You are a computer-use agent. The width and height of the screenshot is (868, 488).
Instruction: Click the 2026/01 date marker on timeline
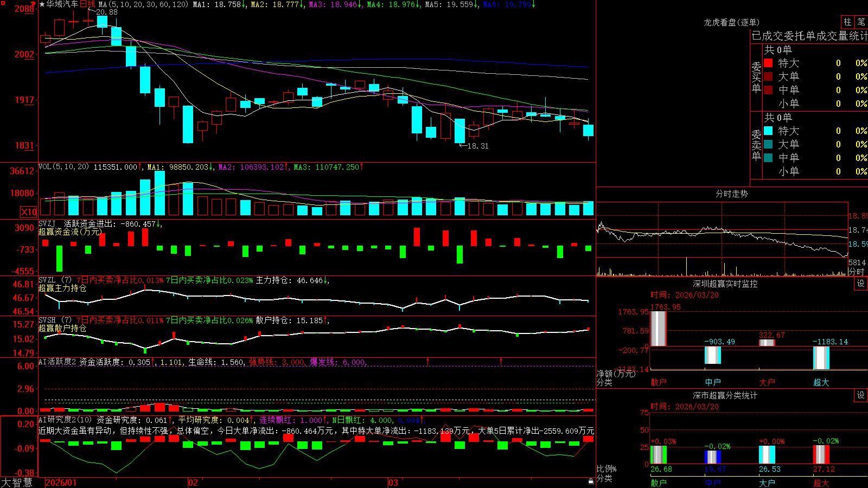pyautogui.click(x=61, y=483)
